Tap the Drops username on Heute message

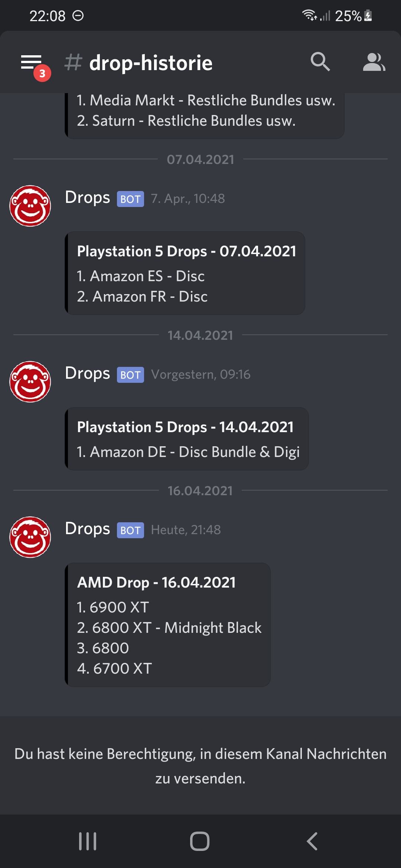(87, 529)
